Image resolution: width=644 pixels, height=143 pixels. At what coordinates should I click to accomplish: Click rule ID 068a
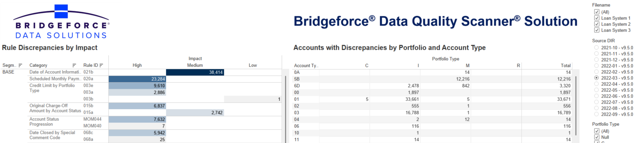88,139
